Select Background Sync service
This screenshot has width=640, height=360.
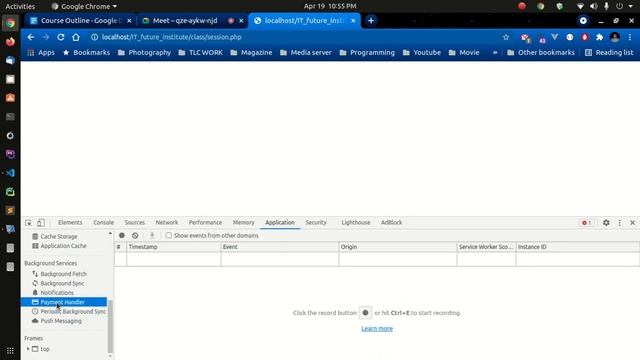point(62,283)
